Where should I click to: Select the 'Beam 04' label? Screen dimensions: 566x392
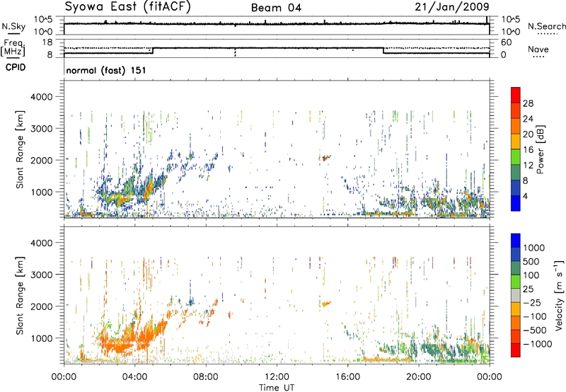coord(276,8)
